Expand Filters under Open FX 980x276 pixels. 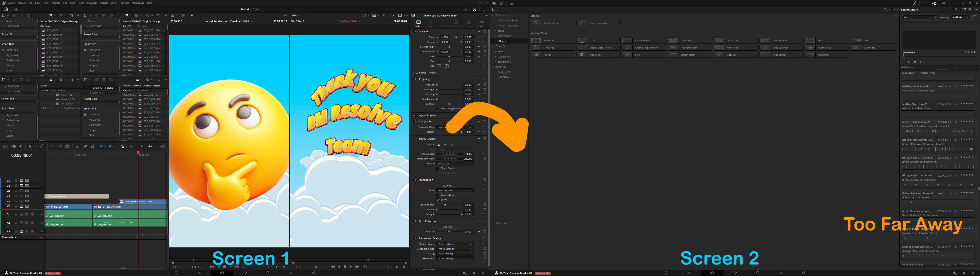pos(495,52)
